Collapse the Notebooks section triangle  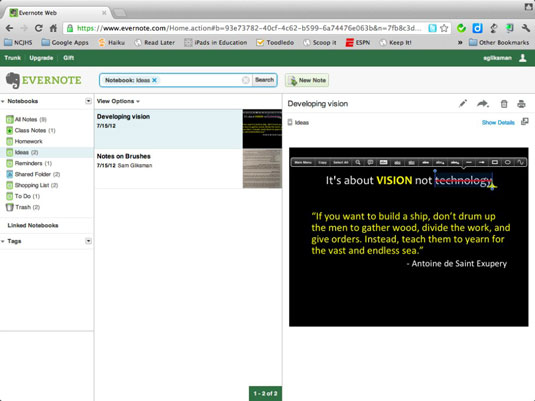point(3,101)
